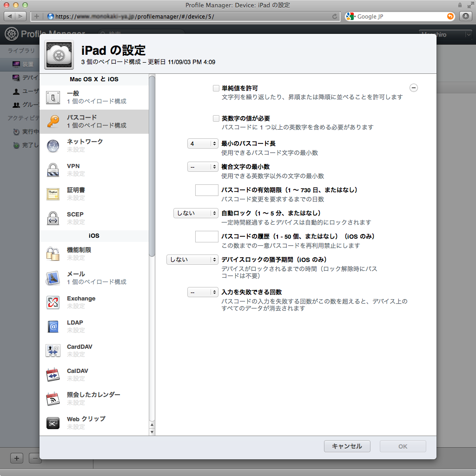Open the VPN lock icon

pos(53,170)
